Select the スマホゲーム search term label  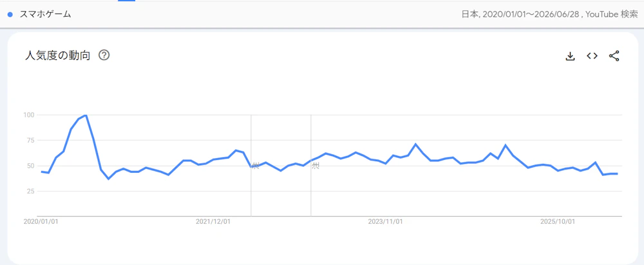point(45,14)
